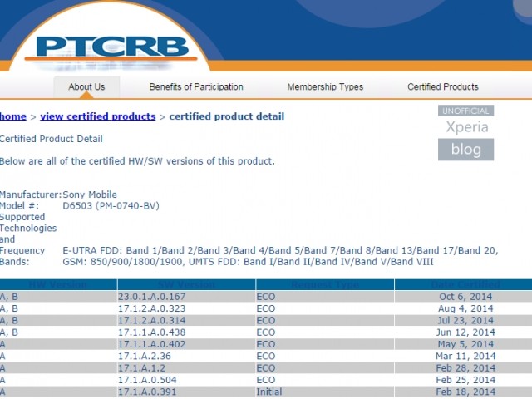Select SW version 17.1.2.A.0.314

pyautogui.click(x=151, y=320)
